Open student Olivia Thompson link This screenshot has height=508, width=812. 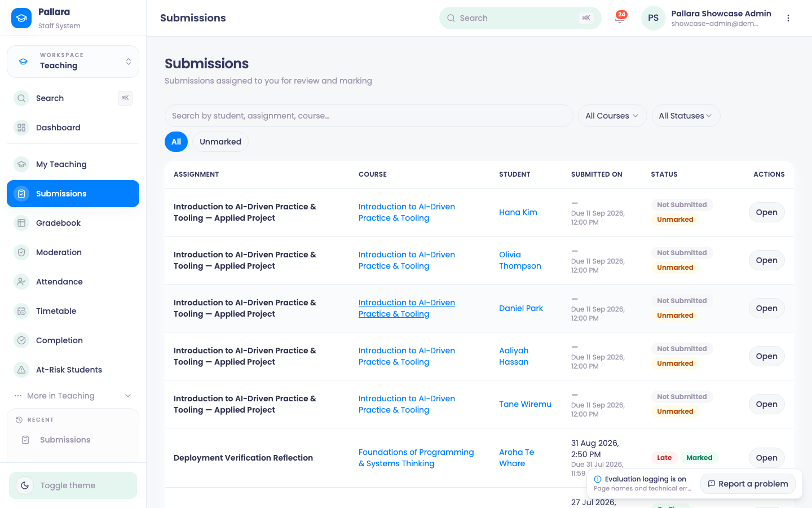520,260
